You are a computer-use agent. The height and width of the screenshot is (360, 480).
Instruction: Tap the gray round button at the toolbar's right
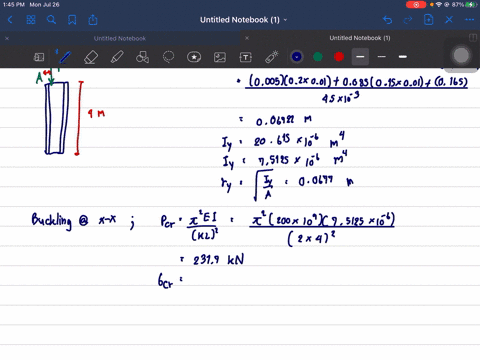pyautogui.click(x=461, y=56)
